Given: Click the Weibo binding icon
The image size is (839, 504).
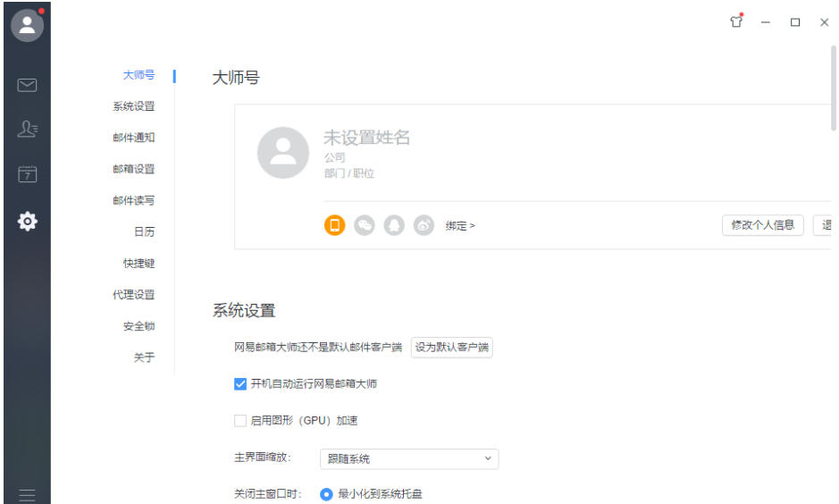Looking at the screenshot, I should coord(424,225).
